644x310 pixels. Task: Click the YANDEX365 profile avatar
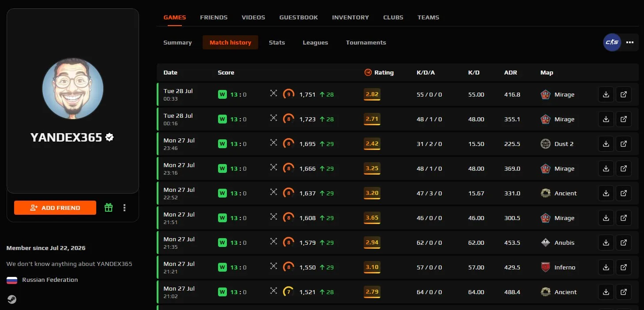tap(73, 89)
